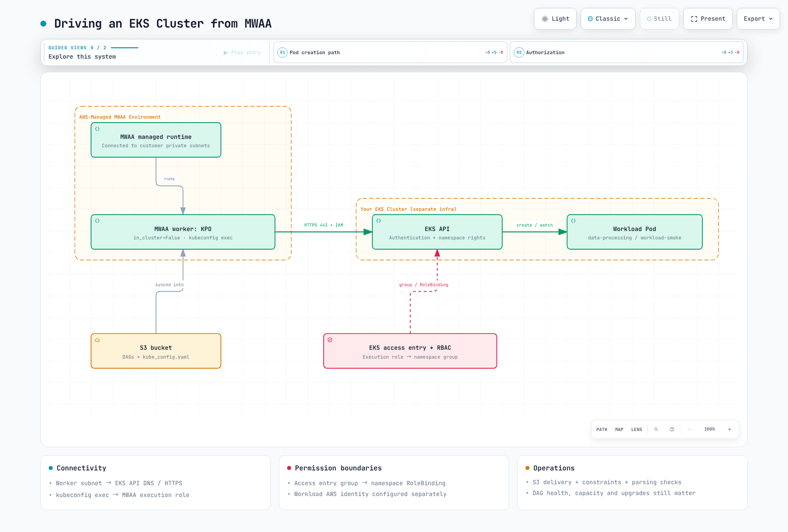Click the Play story button
Image resolution: width=788 pixels, height=532 pixels.
tap(242, 52)
